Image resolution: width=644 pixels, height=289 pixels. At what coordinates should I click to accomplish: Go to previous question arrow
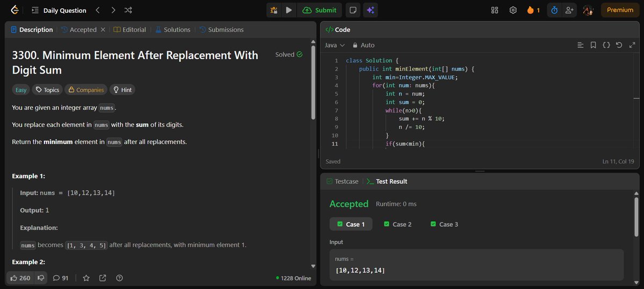tap(98, 10)
